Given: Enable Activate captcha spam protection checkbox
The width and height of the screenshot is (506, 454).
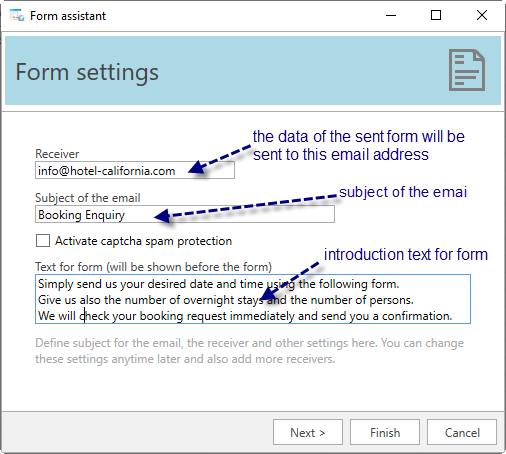Looking at the screenshot, I should (x=43, y=241).
